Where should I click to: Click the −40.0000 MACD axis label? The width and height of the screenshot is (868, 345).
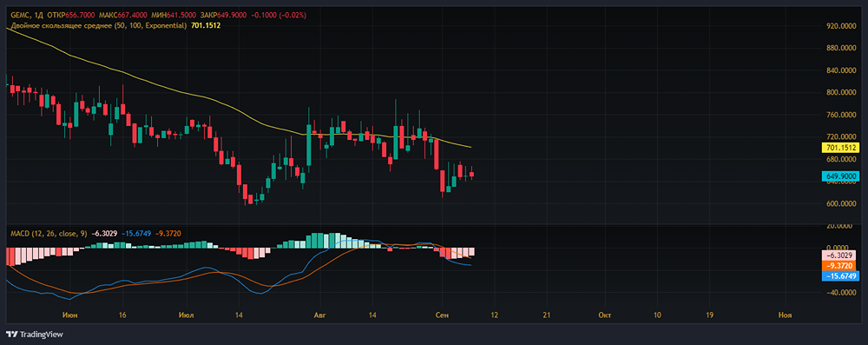pyautogui.click(x=842, y=293)
